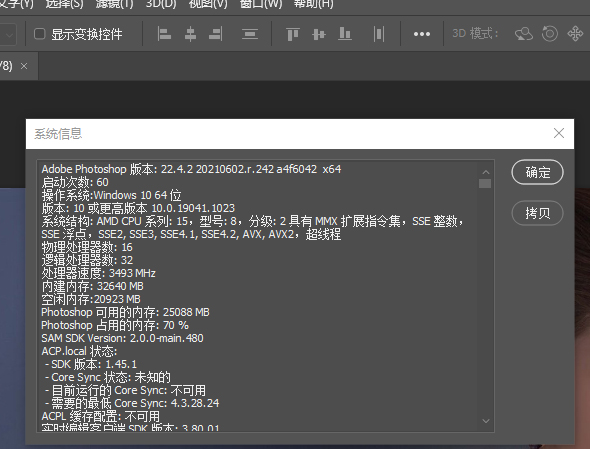Click the SSE2, SSE3, SSE4.1 instruction line

coord(191,234)
